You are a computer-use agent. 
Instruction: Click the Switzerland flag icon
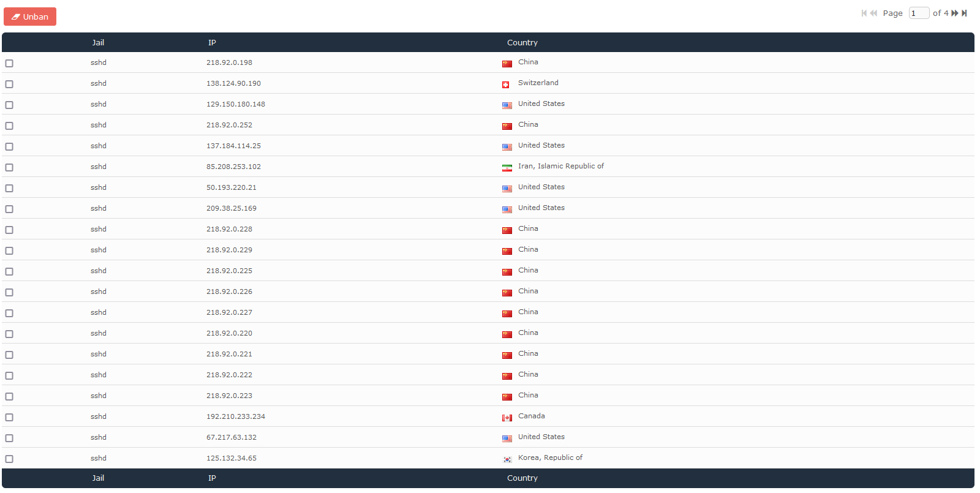click(x=506, y=85)
